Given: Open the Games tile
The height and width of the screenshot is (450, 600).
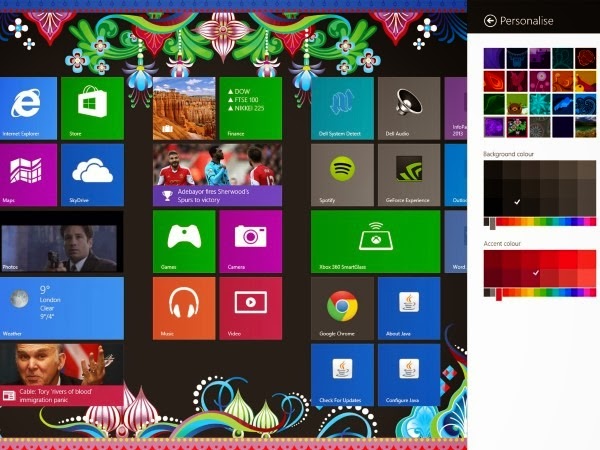Looking at the screenshot, I should click(184, 241).
